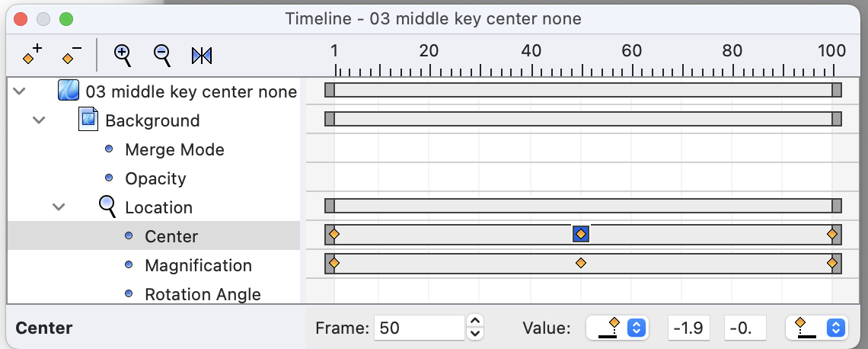This screenshot has height=349, width=868.
Task: Click the fit timeline to window icon
Action: pos(202,56)
